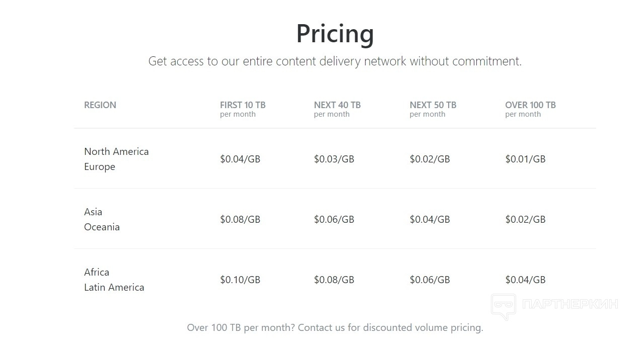Click the $0.08/GB first 10 TB Asia price
Image resolution: width=644 pixels, height=347 pixels.
[x=240, y=219]
